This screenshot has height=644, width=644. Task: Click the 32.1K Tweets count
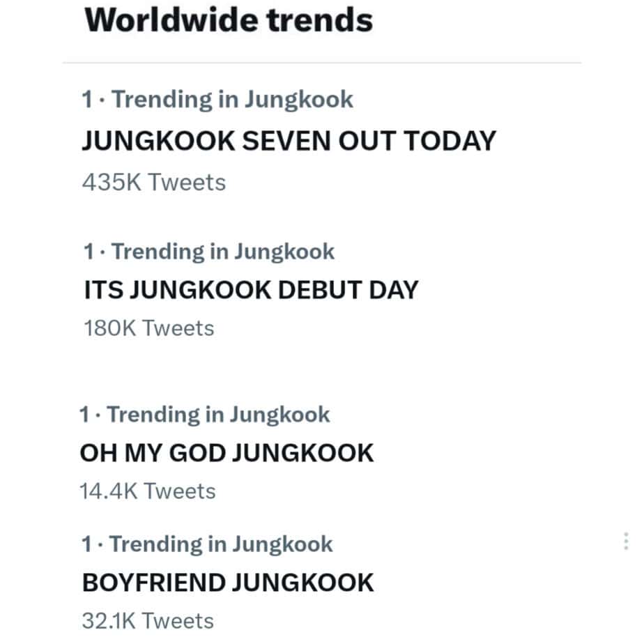148,620
